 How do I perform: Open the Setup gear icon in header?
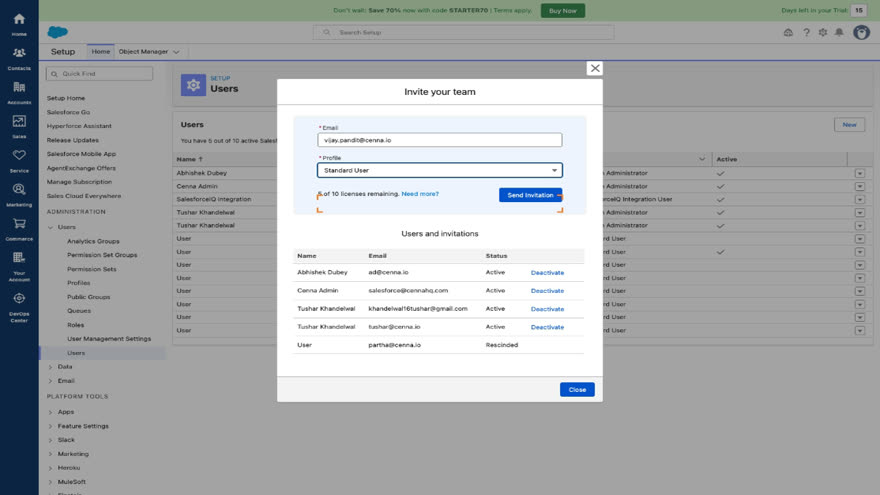coord(823,33)
